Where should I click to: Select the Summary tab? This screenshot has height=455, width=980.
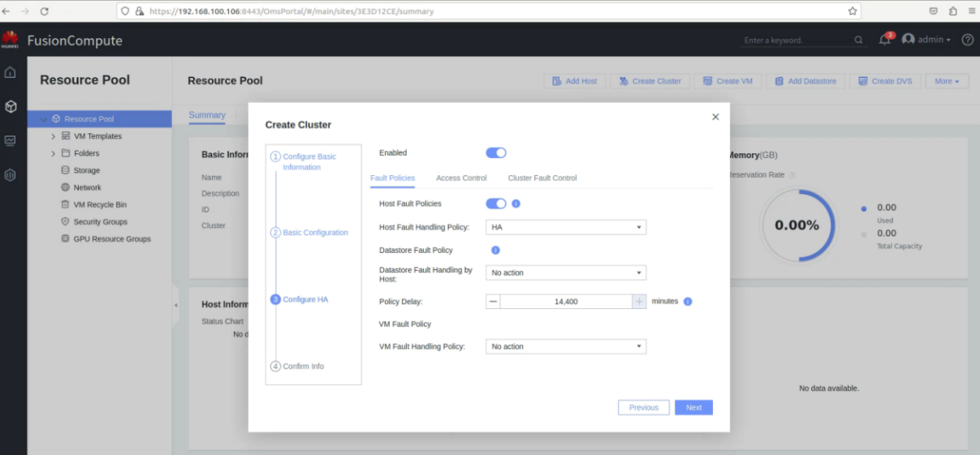coord(207,115)
